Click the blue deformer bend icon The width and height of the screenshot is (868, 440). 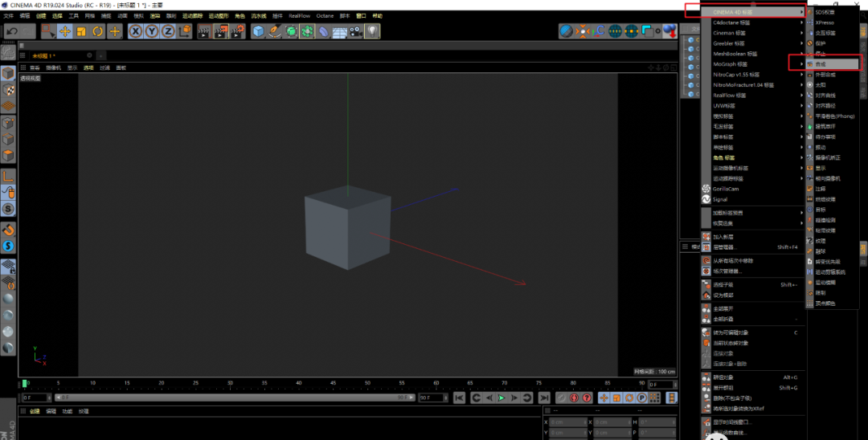[324, 31]
